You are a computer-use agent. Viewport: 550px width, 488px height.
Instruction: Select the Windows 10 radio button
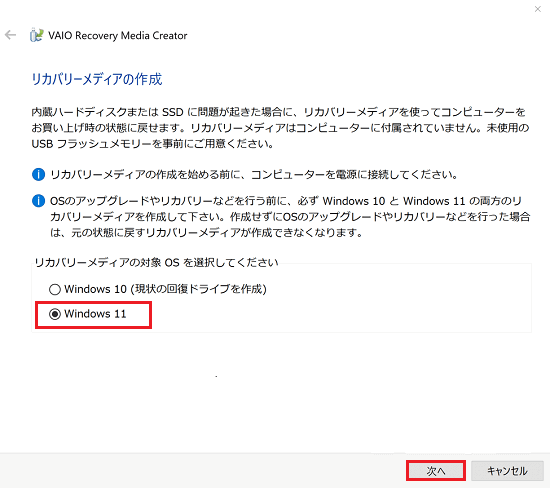point(55,289)
